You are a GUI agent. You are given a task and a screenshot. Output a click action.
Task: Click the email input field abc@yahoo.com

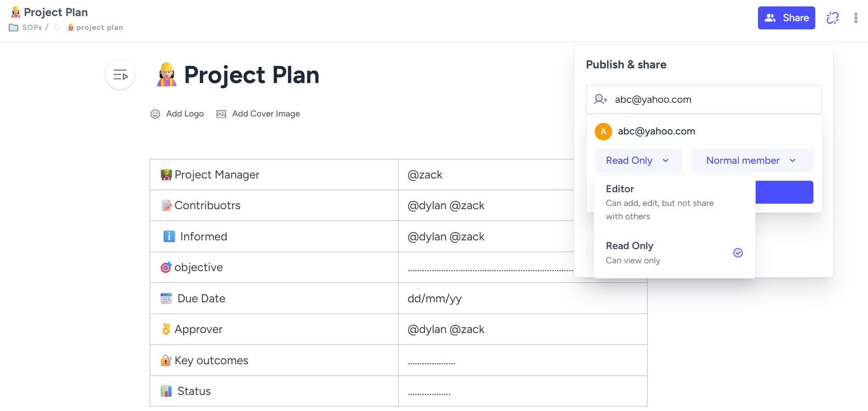click(x=703, y=99)
